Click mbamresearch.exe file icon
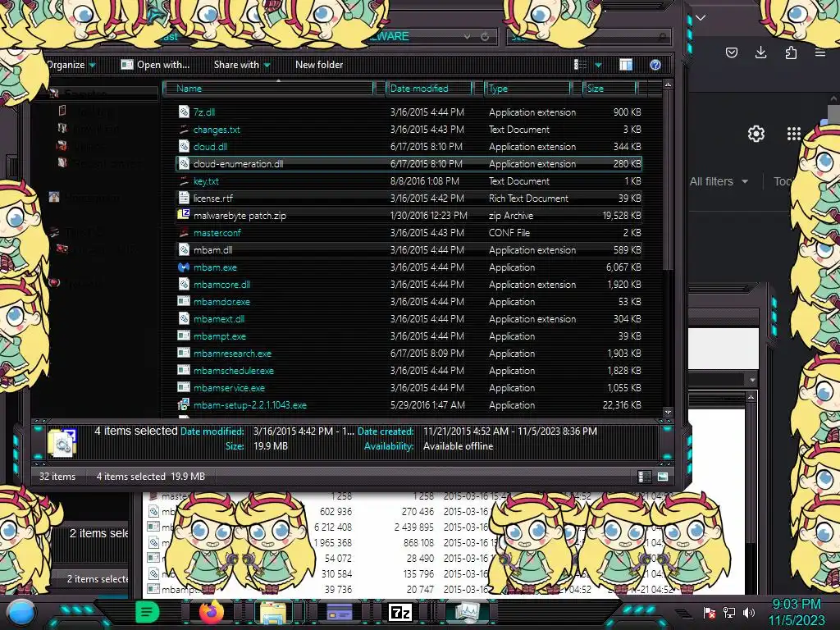Image resolution: width=840 pixels, height=630 pixels. [184, 353]
